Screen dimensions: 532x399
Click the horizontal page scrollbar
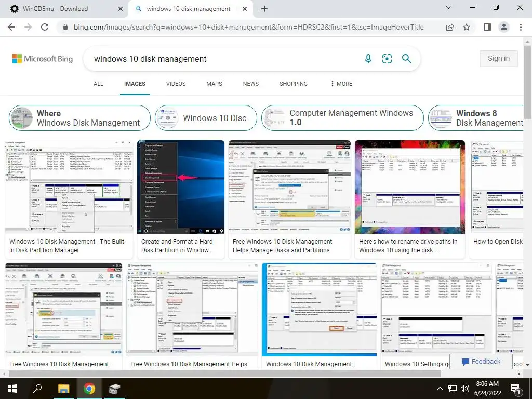pos(224,374)
